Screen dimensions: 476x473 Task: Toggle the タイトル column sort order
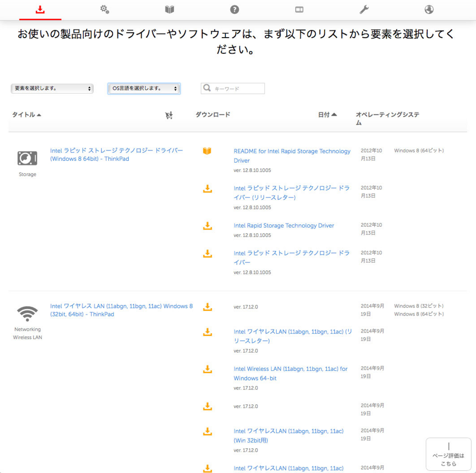(x=26, y=114)
